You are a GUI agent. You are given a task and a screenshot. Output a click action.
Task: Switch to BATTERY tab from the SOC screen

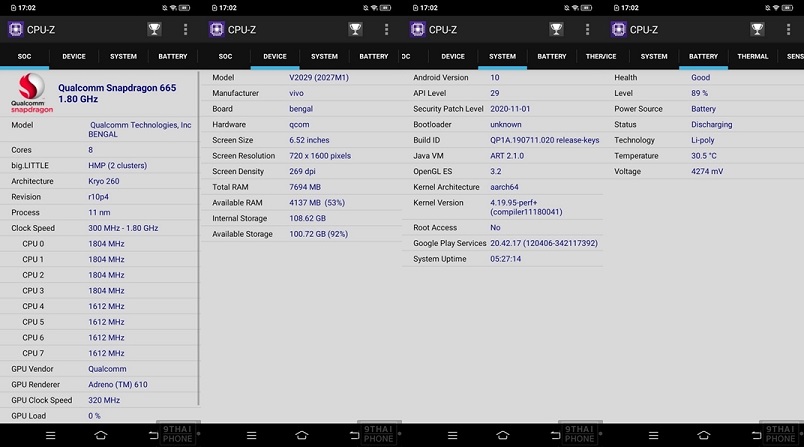(173, 56)
